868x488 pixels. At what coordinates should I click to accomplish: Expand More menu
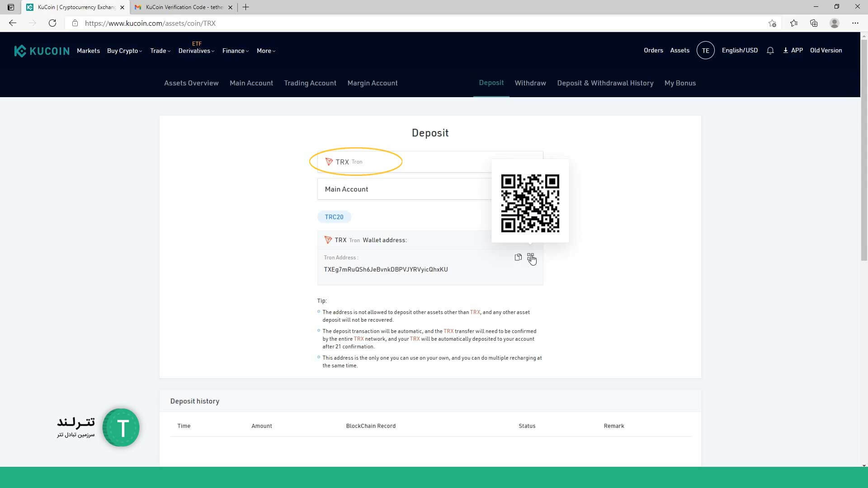[266, 51]
